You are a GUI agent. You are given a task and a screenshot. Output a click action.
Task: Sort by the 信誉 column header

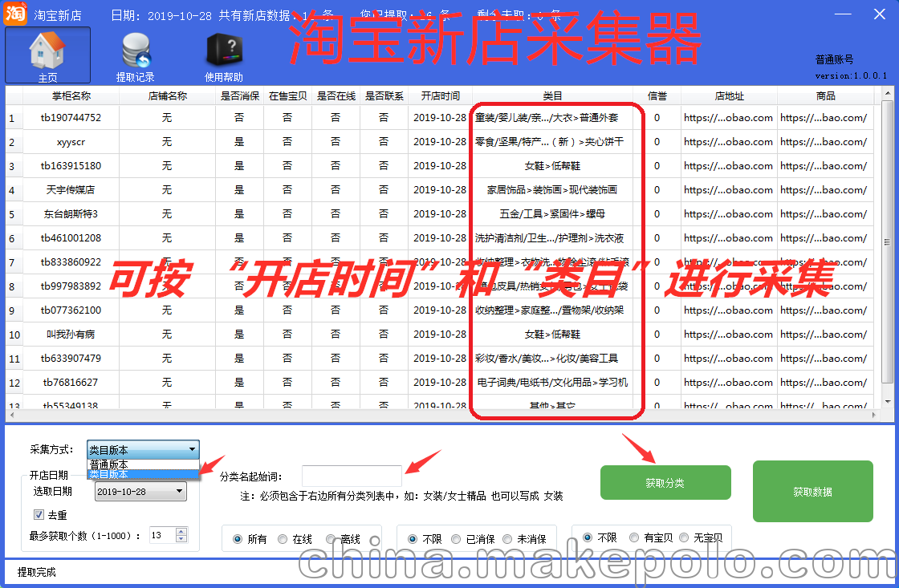coord(657,95)
